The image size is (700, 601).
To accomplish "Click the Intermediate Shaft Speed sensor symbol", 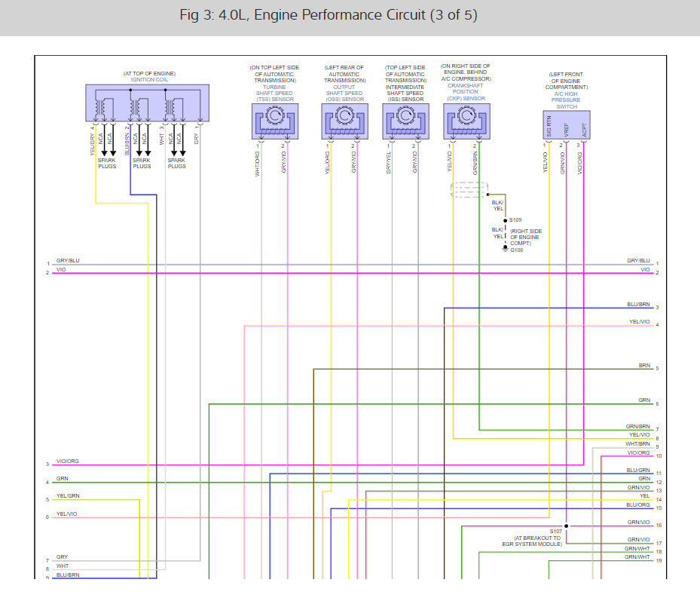I will (406, 121).
